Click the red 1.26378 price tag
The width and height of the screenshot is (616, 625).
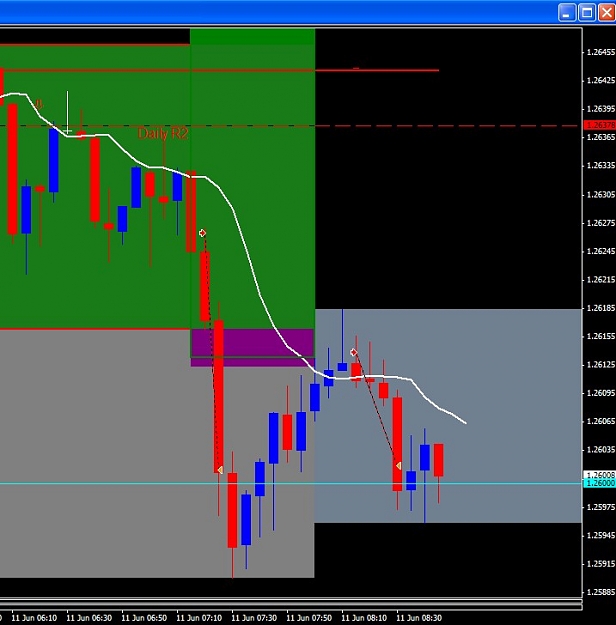coord(600,125)
